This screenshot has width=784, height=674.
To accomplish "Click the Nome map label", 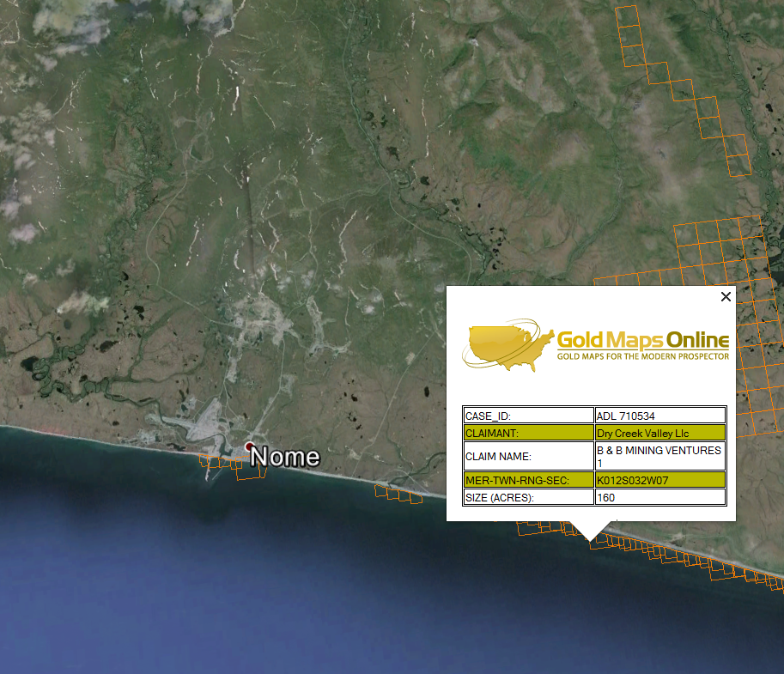I will click(285, 457).
